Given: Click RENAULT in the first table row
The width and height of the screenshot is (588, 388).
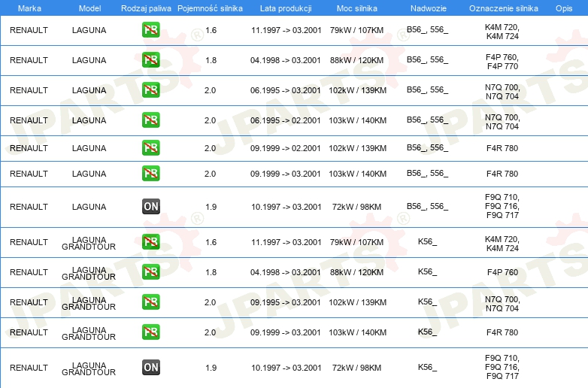Looking at the screenshot, I should click(29, 30).
